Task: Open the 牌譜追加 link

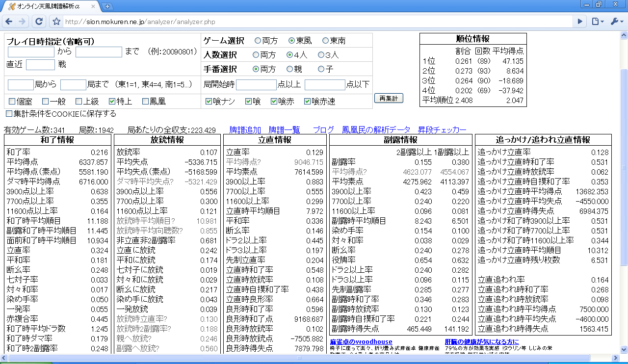Action: [x=245, y=130]
